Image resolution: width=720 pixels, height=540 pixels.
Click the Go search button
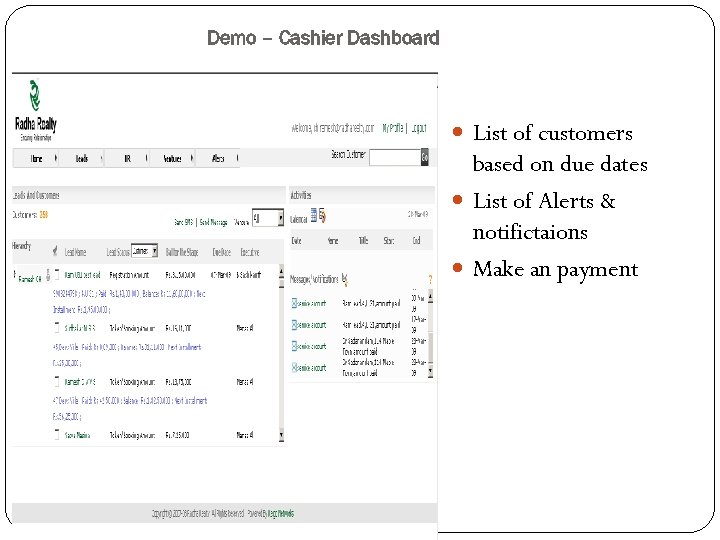[425, 158]
